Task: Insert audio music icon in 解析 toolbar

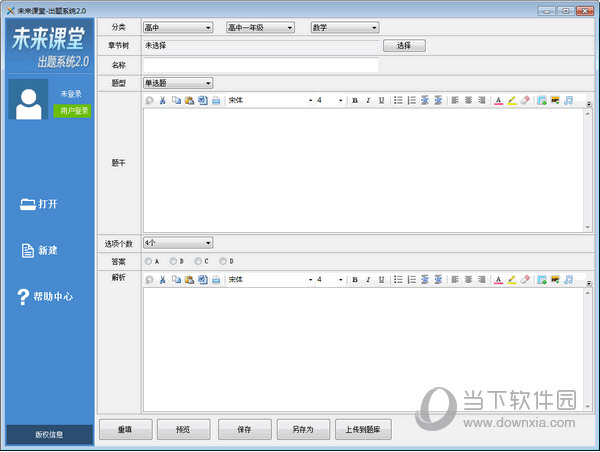Action: coord(569,280)
